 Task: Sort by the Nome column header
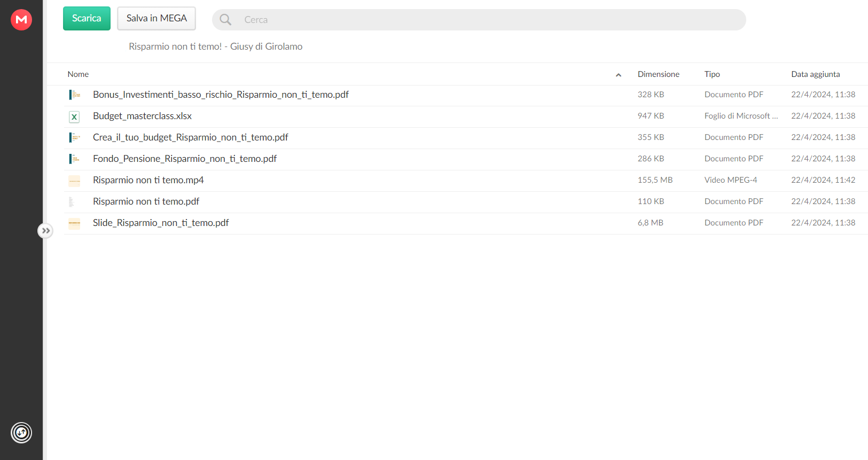point(78,74)
